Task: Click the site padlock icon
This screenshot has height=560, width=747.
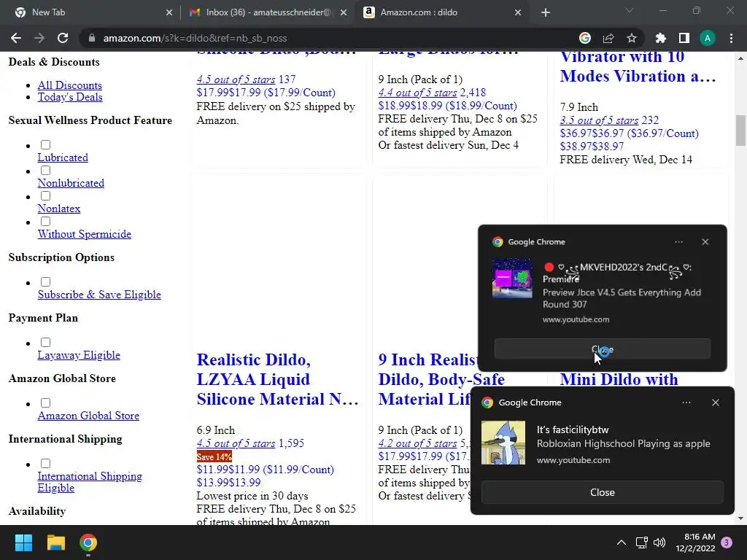Action: pyautogui.click(x=92, y=38)
